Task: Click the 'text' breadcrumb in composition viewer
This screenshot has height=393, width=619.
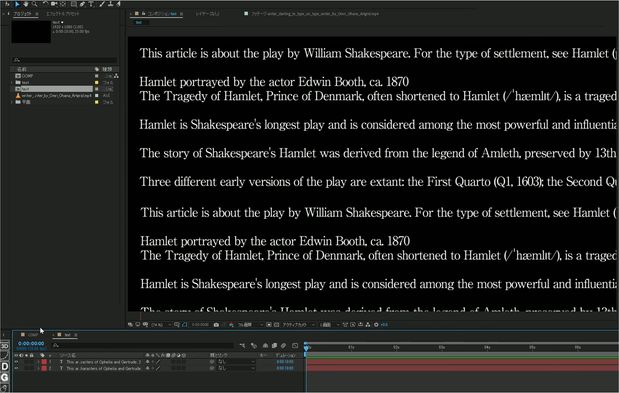Action: tap(139, 22)
